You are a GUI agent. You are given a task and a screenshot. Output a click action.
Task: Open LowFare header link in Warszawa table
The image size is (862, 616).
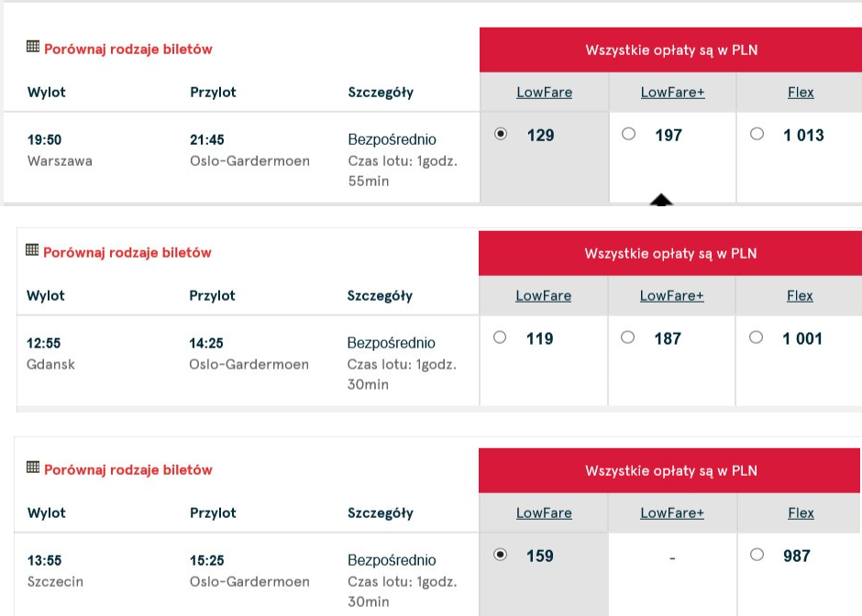tap(544, 93)
